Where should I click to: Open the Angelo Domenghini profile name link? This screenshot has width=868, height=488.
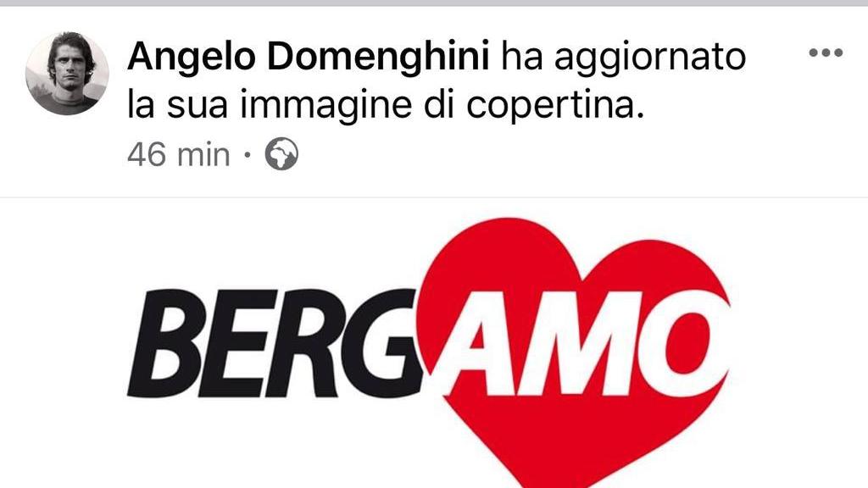tap(309, 57)
